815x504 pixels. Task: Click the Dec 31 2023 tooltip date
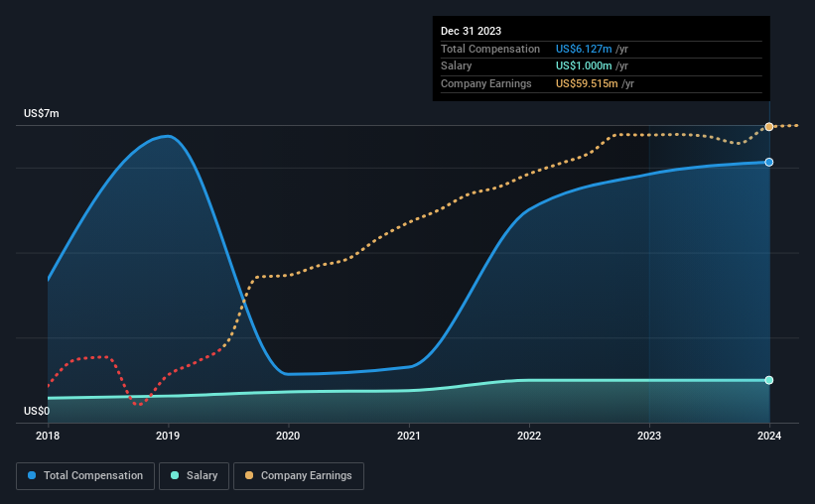coord(471,31)
